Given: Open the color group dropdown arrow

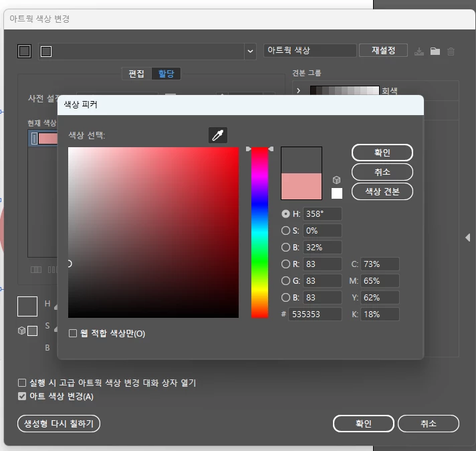Looking at the screenshot, I should pos(250,52).
